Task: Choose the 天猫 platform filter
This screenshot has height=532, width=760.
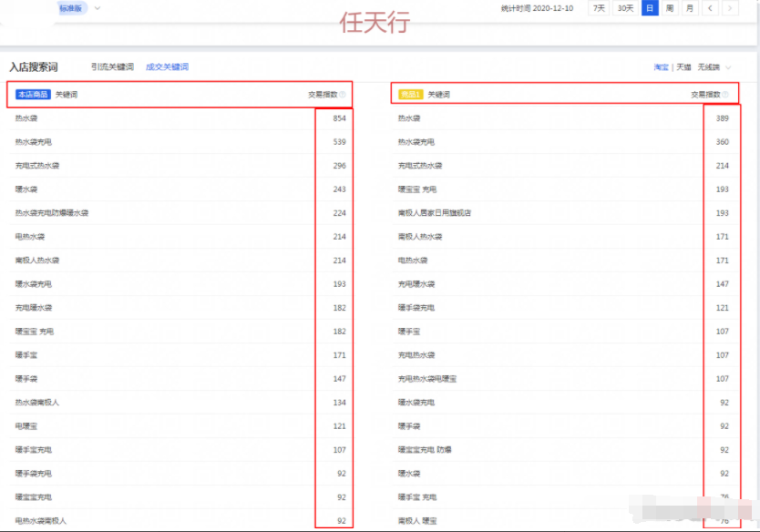Action: pos(683,67)
